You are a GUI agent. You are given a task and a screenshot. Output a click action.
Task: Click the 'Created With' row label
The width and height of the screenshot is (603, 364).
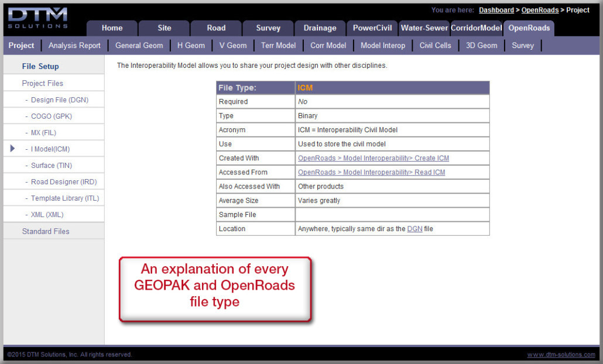pyautogui.click(x=239, y=158)
